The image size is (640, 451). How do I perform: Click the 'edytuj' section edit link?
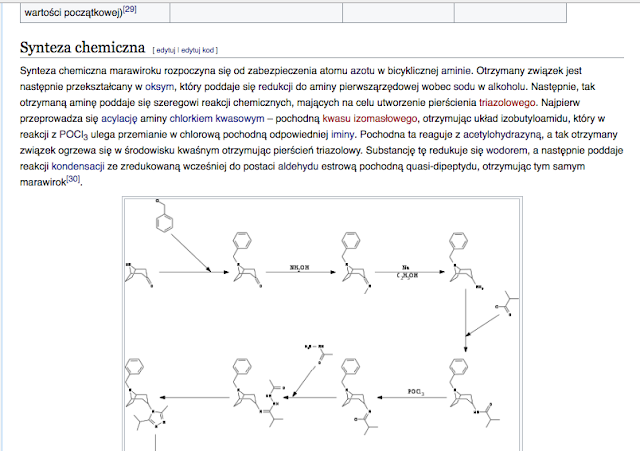[x=165, y=50]
